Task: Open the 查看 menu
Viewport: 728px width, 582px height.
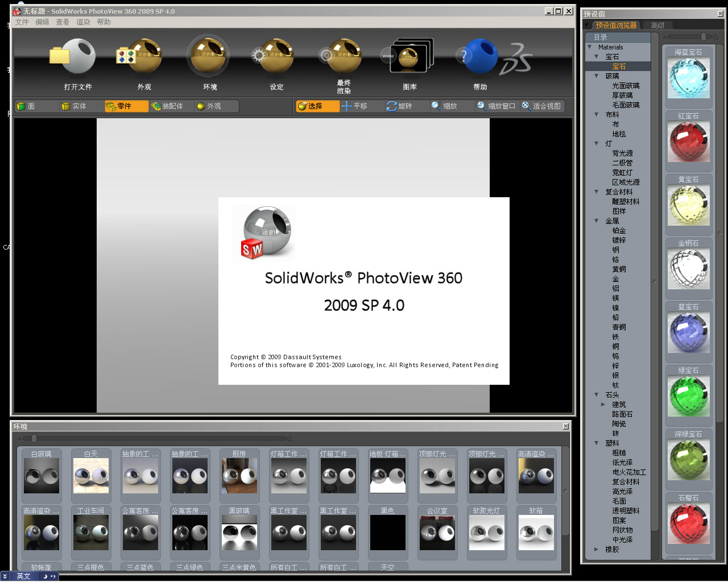Action: pos(63,22)
